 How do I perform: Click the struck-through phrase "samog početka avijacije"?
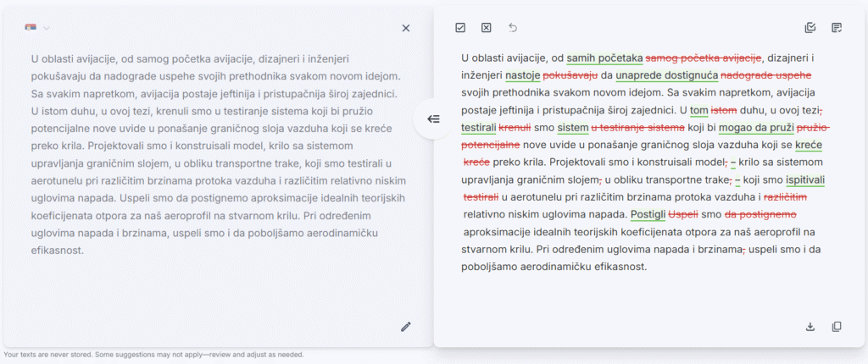pyautogui.click(x=704, y=58)
